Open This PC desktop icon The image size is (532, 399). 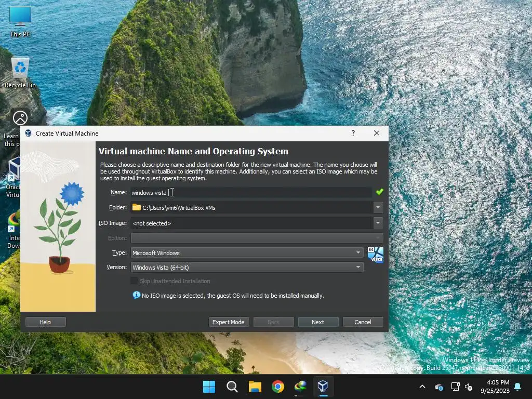point(20,21)
